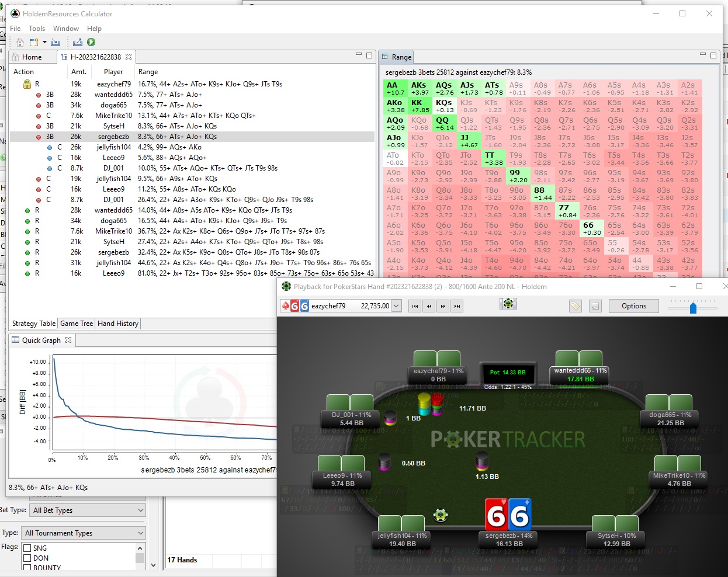Toggle the SNG flag checkbox

[27, 548]
